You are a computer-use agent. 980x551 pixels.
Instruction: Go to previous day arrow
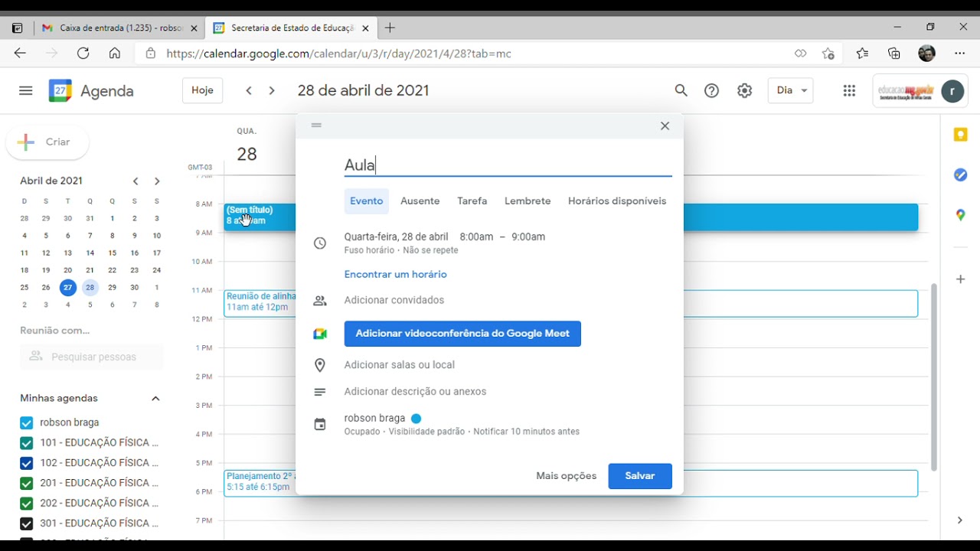(x=249, y=90)
